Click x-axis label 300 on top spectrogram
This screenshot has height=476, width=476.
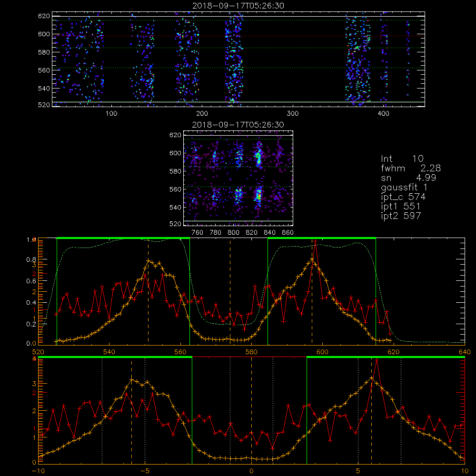(x=293, y=114)
